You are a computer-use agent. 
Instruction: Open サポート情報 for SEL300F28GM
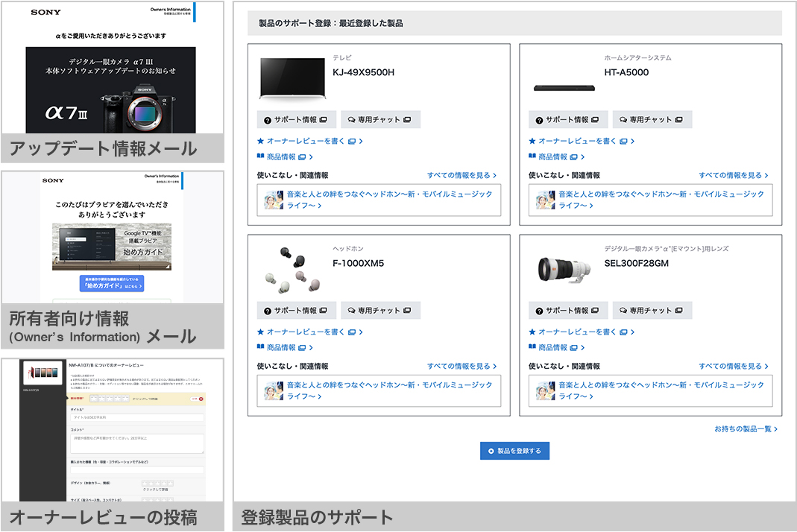(x=567, y=311)
